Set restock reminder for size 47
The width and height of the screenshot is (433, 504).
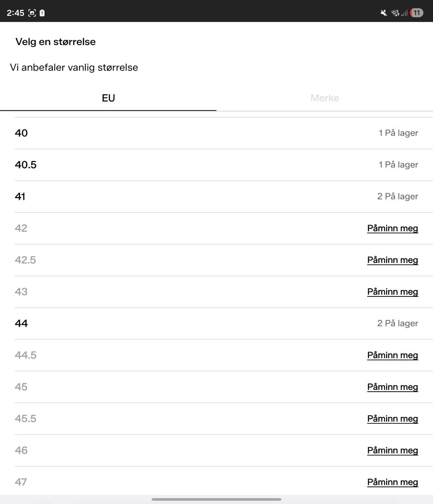tap(392, 482)
